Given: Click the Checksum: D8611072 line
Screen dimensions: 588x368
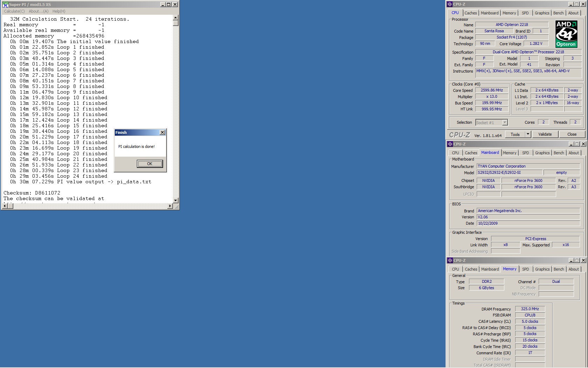Looking at the screenshot, I should click(32, 193).
